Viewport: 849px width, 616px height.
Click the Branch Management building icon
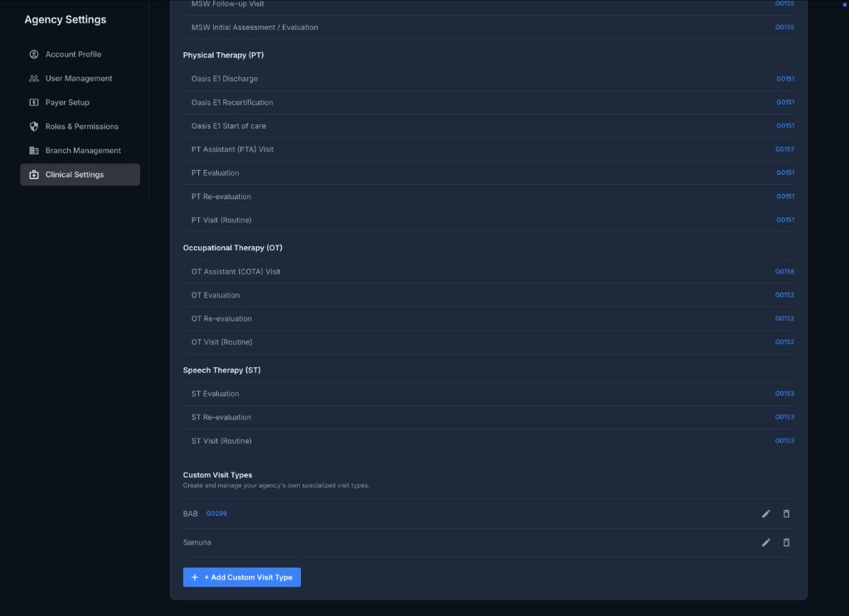click(x=33, y=151)
